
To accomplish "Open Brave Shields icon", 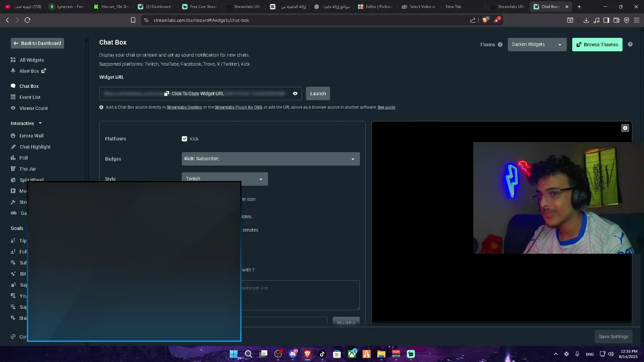I will point(485,20).
